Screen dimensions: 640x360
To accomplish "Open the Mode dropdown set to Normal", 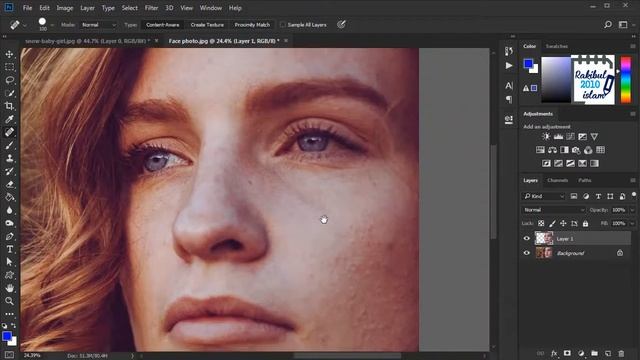I will 98,25.
